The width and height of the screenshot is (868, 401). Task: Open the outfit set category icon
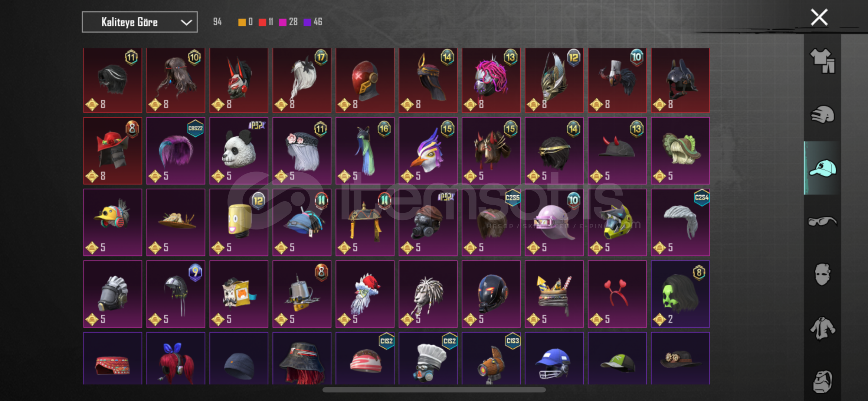coord(822,61)
